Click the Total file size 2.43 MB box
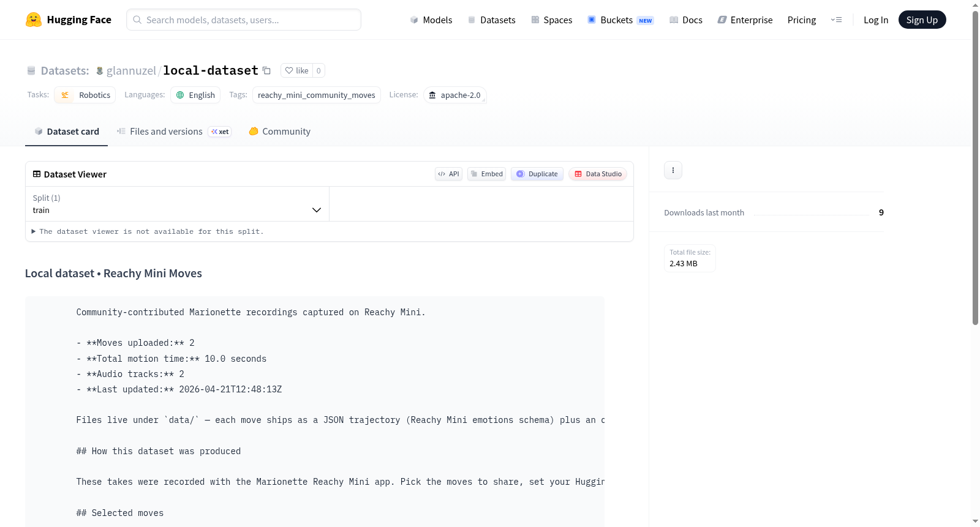Screen dimensions: 980x527 (690, 258)
